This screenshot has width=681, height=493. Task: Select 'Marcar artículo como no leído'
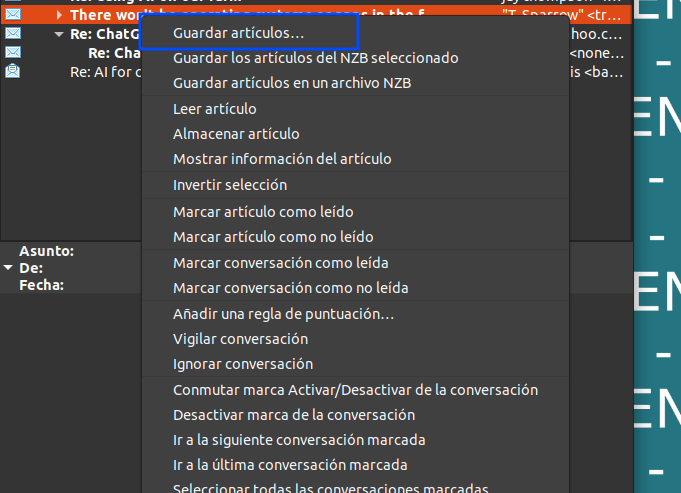coord(355,237)
